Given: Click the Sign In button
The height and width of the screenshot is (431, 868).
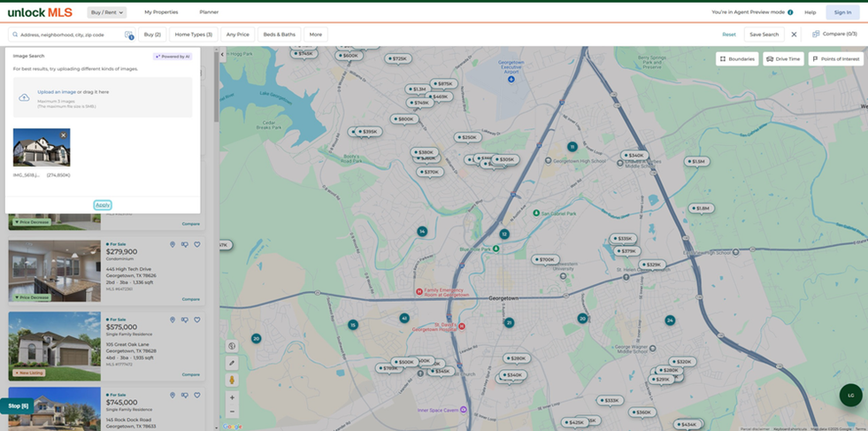Looking at the screenshot, I should click(x=842, y=12).
